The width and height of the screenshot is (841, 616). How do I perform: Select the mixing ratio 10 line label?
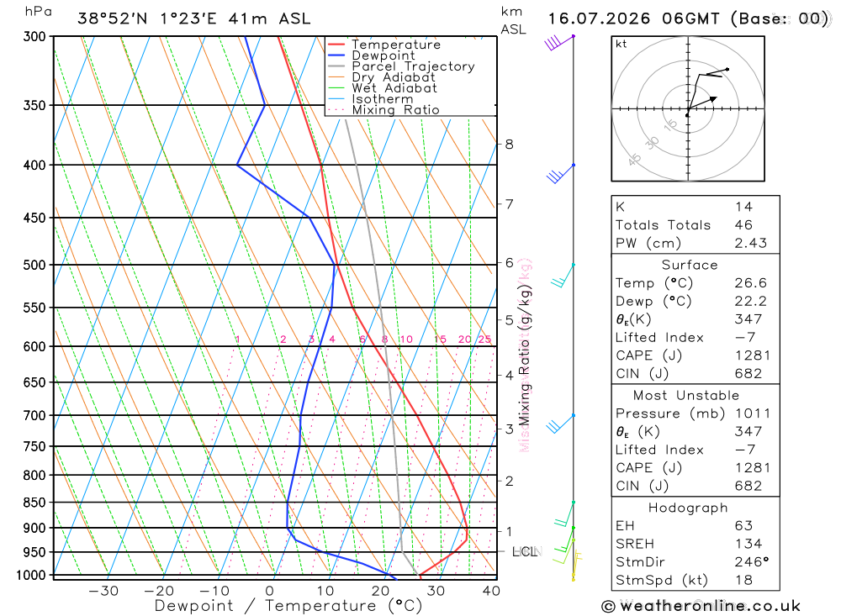point(406,340)
